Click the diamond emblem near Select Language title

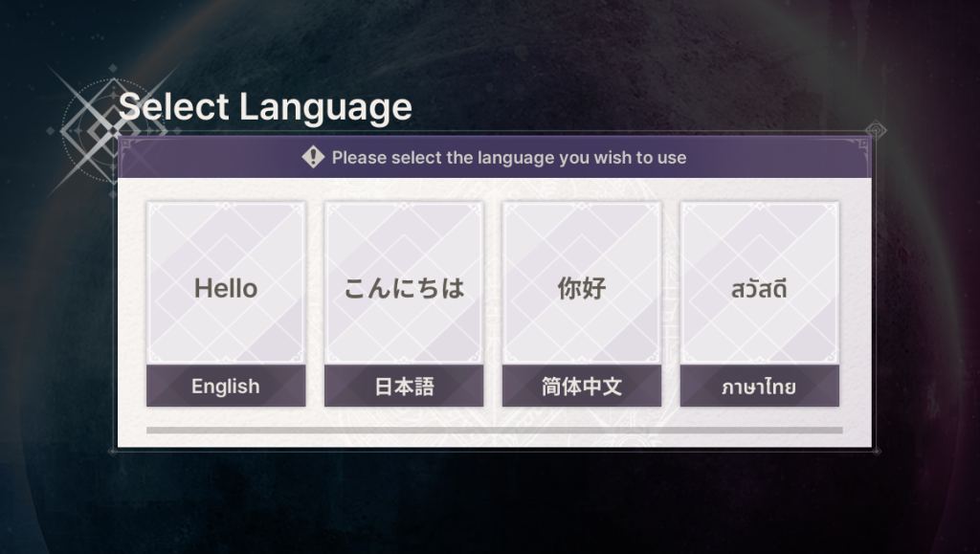[x=113, y=129]
